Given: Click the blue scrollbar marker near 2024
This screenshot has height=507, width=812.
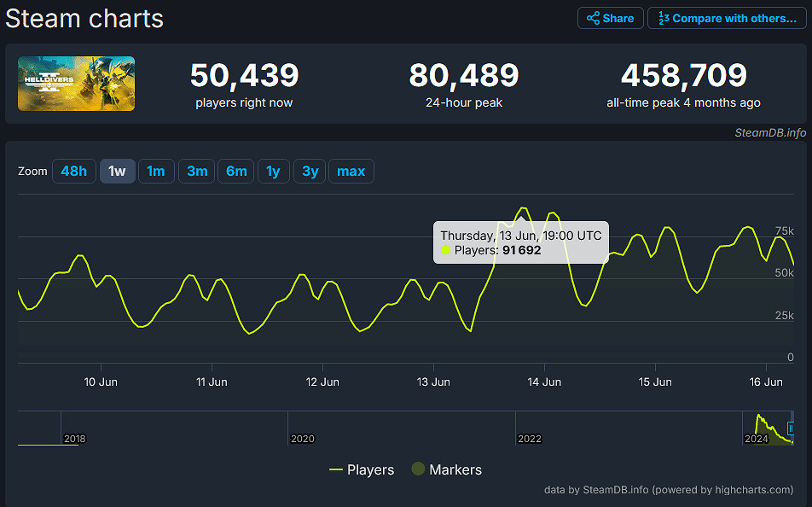Looking at the screenshot, I should pyautogui.click(x=789, y=428).
